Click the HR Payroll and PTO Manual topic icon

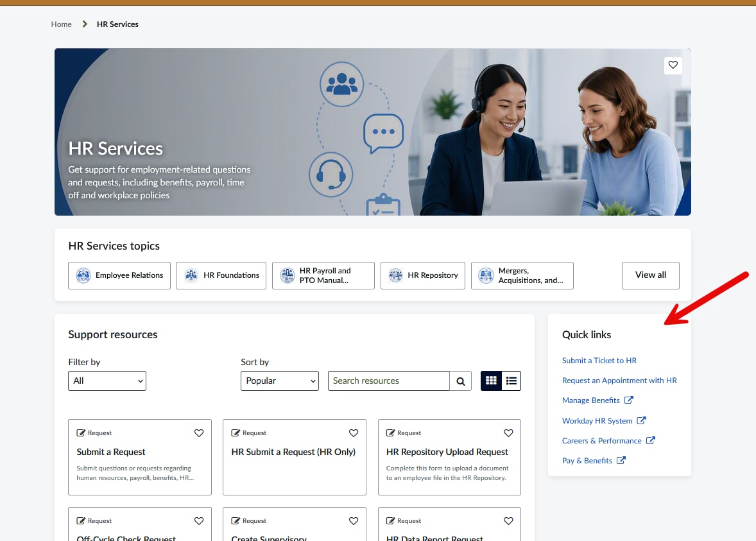[288, 275]
